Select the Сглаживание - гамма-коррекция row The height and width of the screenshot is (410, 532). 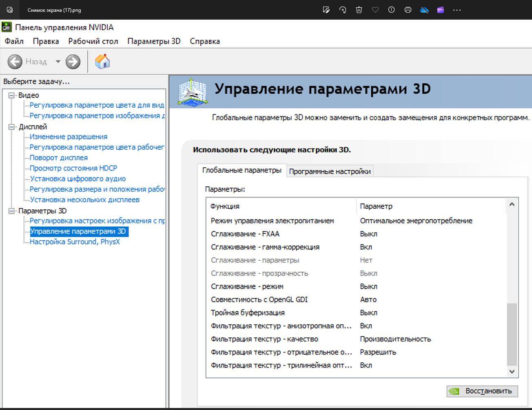[x=357, y=247]
